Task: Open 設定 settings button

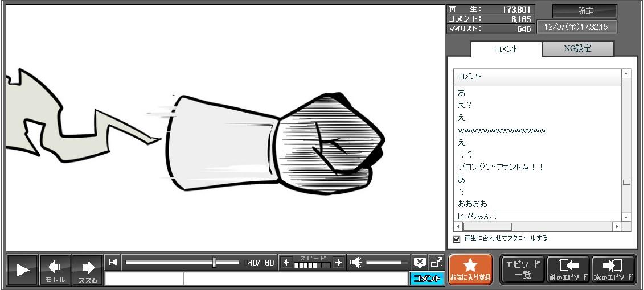Action: [x=585, y=11]
